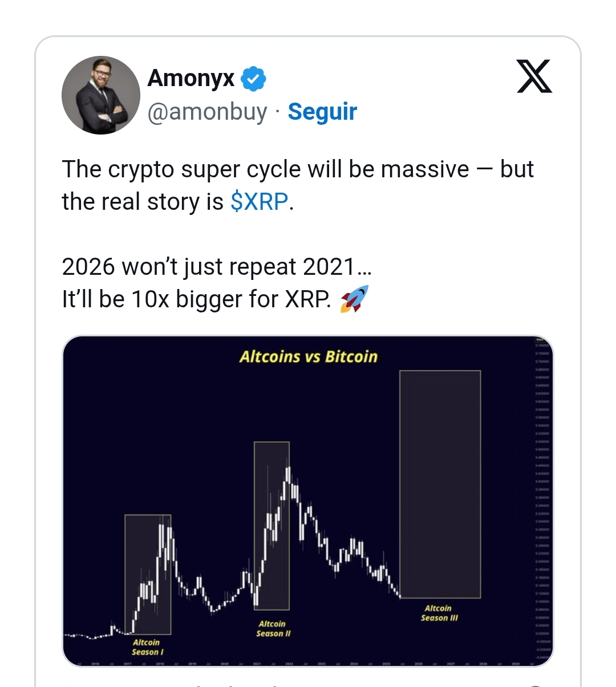
Task: Follow the account via Seguir
Action: pos(322,112)
